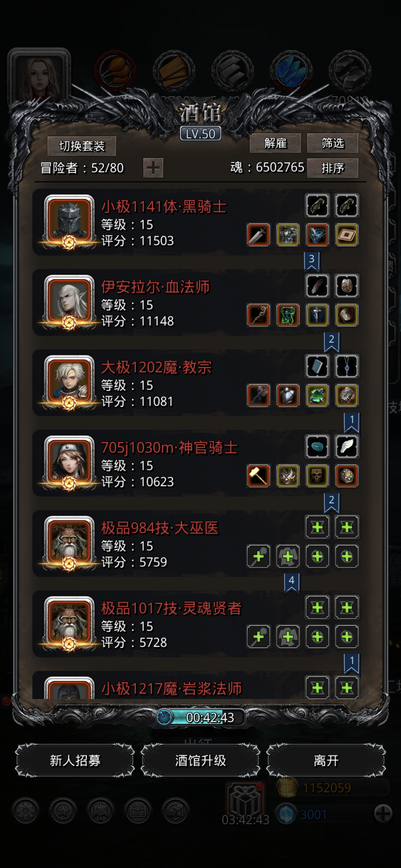401x868 pixels.
Task: Open the turtle shell accessory of 血法师
Action: pos(347,286)
